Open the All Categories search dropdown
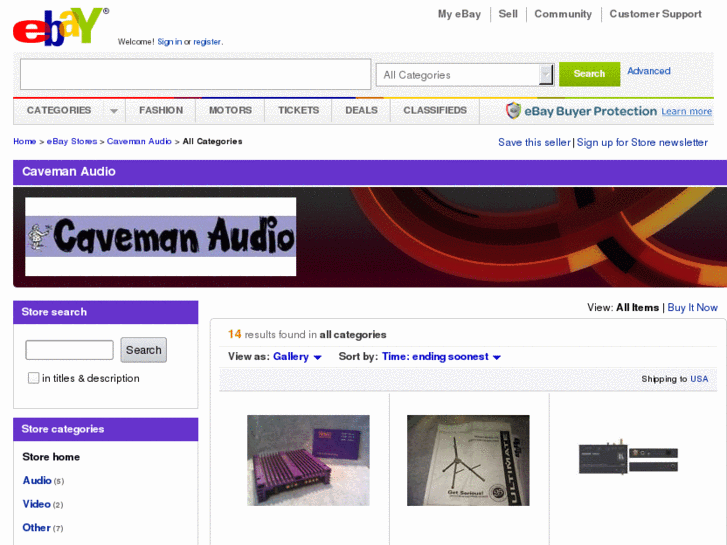727x545 pixels. pos(465,75)
